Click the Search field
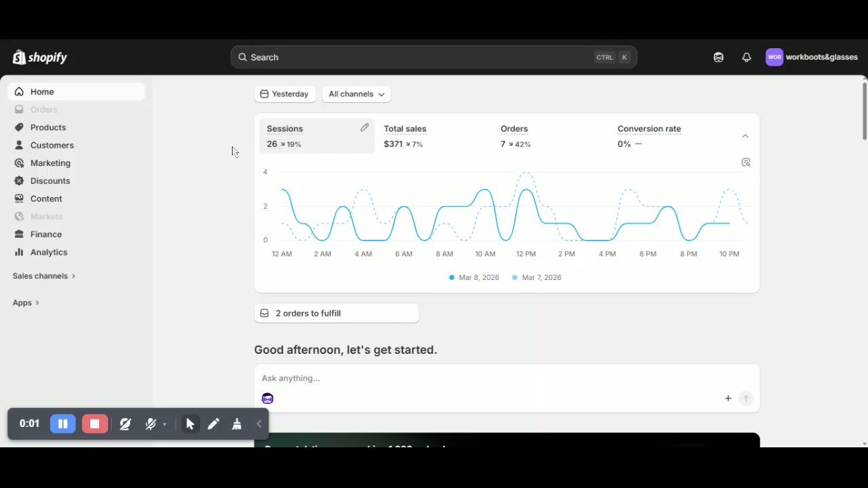Viewport: 868px width, 488px height. [434, 57]
